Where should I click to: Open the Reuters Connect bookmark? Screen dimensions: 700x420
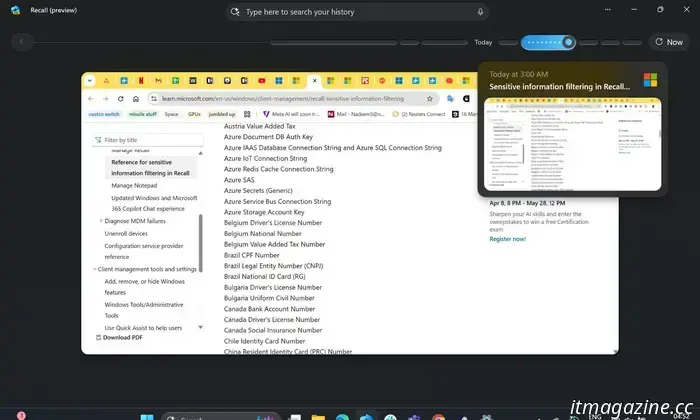[x=419, y=114]
